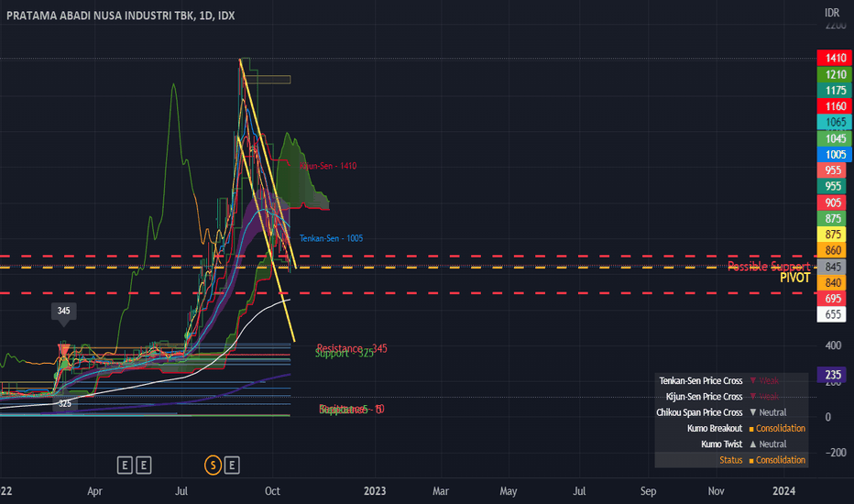The image size is (854, 504).
Task: Click the Kumo Twist row label
Action: tap(722, 444)
